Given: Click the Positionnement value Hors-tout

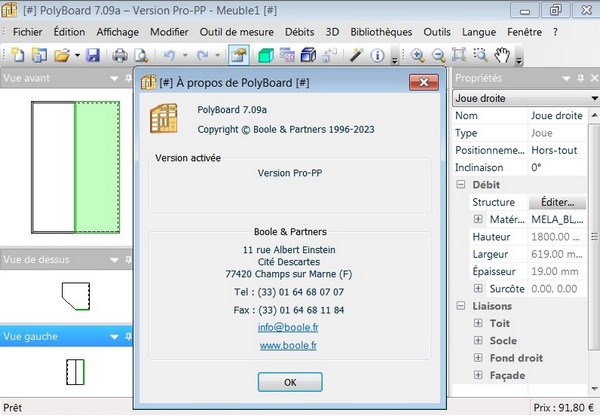Looking at the screenshot, I should point(557,150).
